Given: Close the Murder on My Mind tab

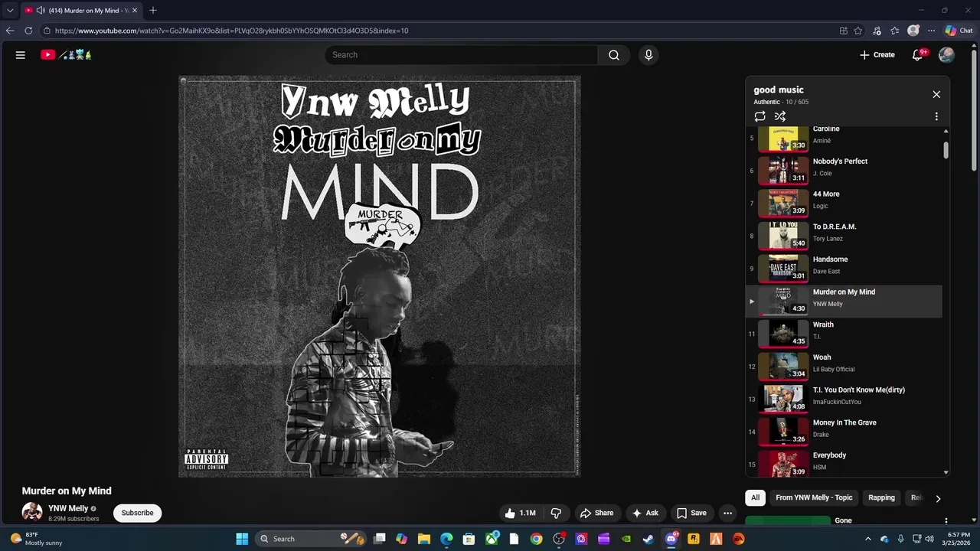Looking at the screenshot, I should (135, 11).
